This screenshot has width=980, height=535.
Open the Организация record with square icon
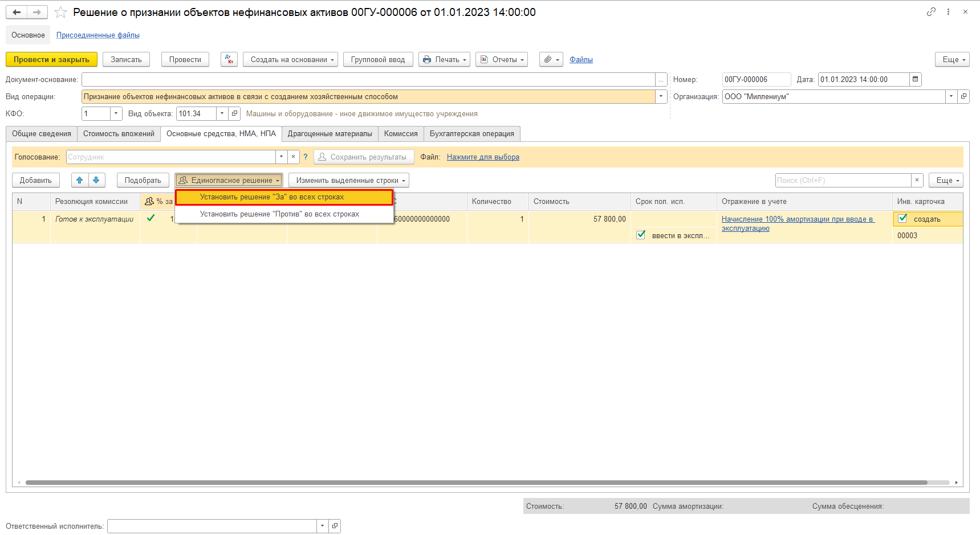coord(963,96)
